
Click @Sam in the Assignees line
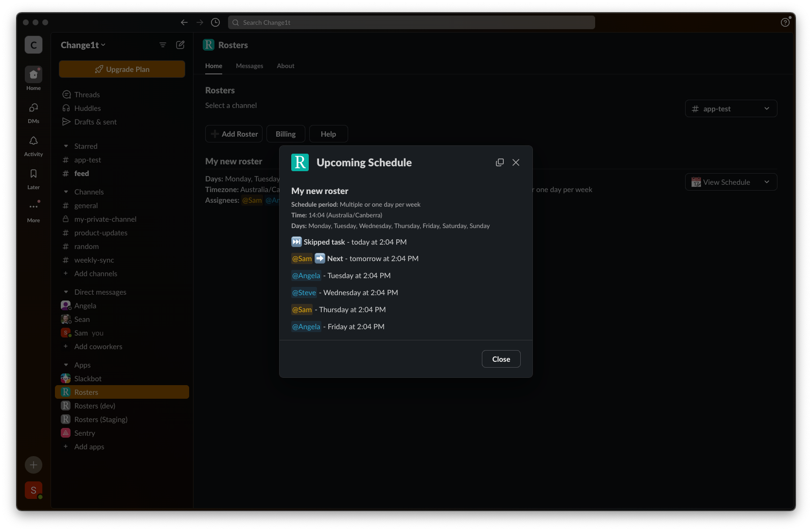click(x=252, y=200)
